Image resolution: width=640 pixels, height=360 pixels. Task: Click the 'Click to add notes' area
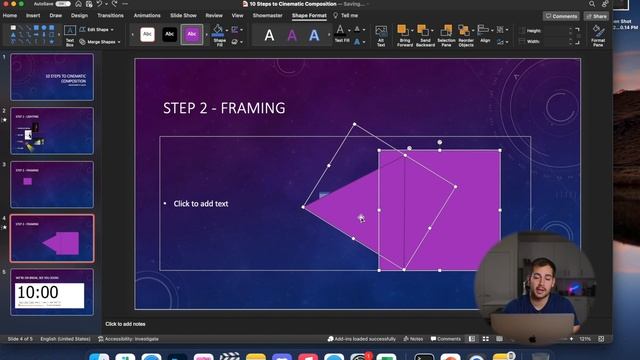click(125, 324)
